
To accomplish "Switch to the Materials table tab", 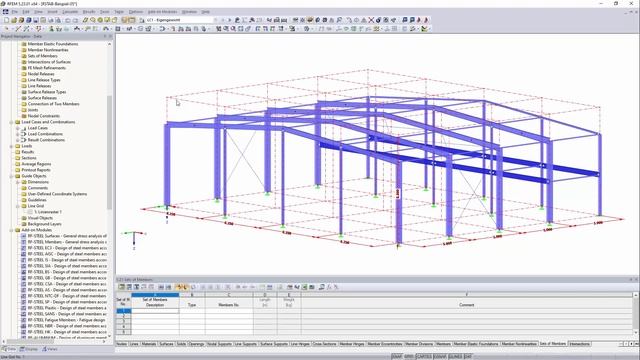I will [x=149, y=344].
